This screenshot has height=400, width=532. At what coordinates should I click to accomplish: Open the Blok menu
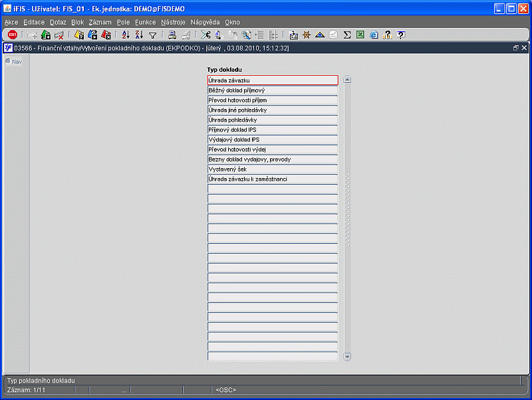tap(77, 23)
